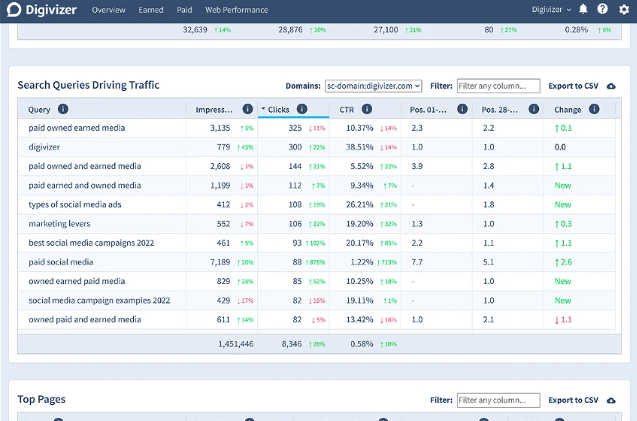Click info icon next to Change column

click(x=594, y=109)
